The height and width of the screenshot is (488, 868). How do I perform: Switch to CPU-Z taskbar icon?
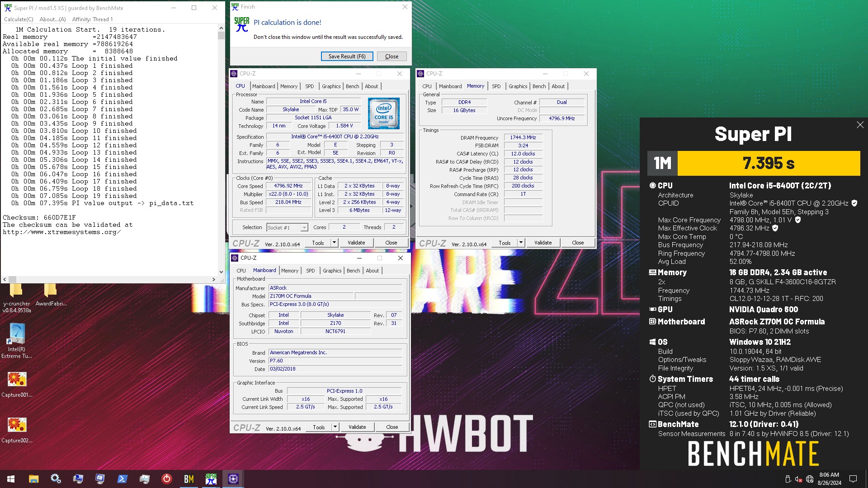pyautogui.click(x=233, y=479)
